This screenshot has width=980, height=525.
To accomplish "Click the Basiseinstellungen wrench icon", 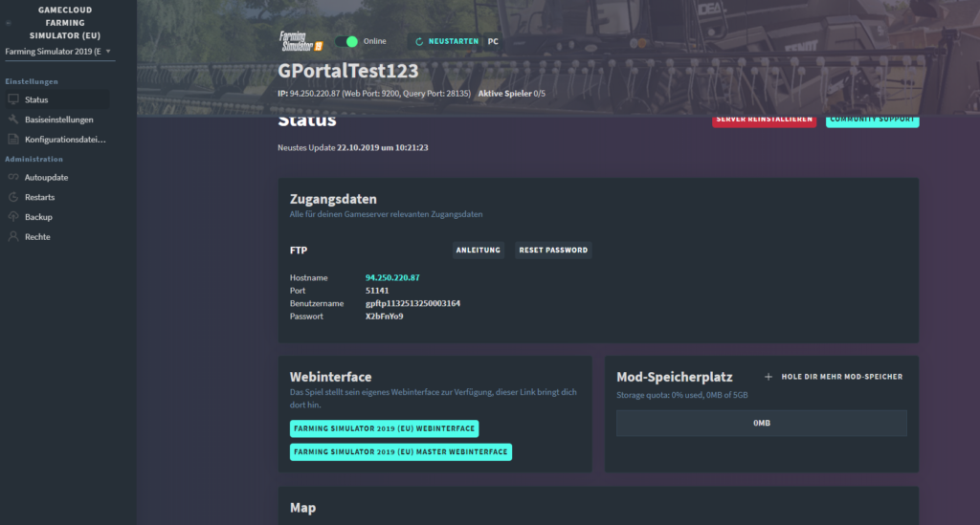I will [x=13, y=120].
